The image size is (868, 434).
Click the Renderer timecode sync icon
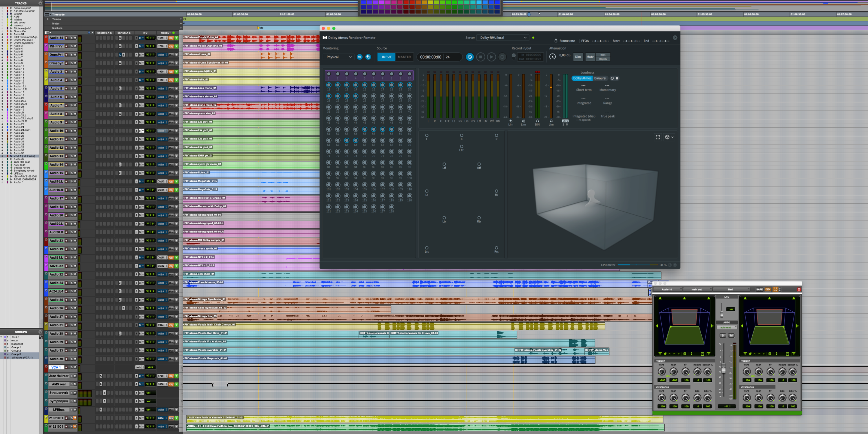click(x=469, y=57)
